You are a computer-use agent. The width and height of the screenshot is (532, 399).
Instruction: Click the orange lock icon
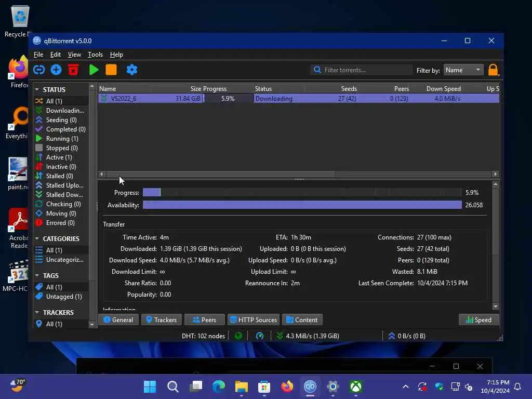point(494,70)
